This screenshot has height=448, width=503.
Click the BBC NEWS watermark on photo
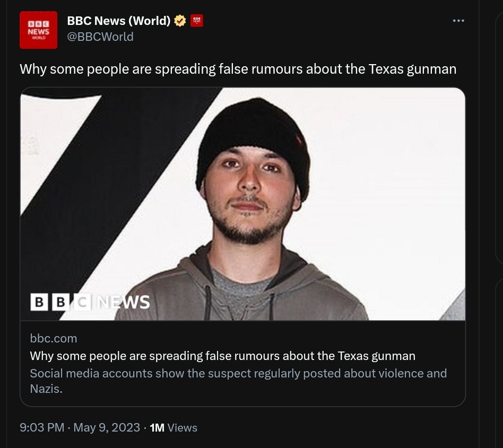click(90, 302)
